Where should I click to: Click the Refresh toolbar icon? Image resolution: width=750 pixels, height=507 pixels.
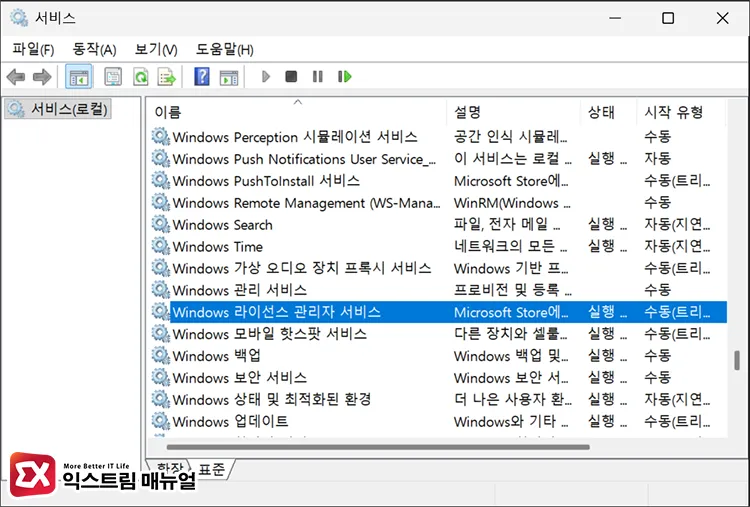141,77
